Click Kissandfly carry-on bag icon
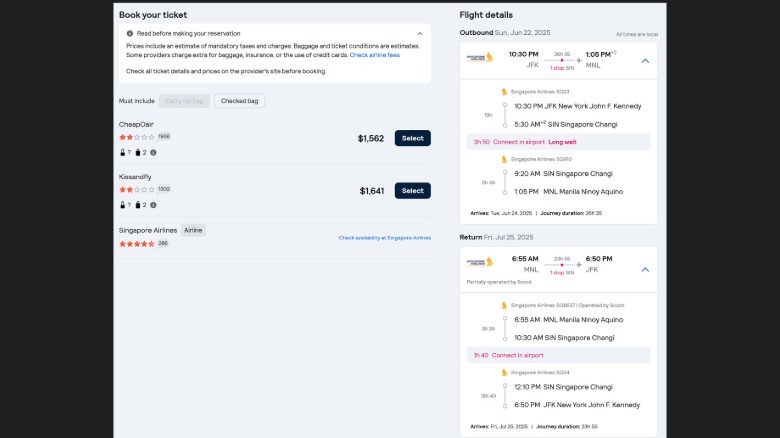The width and height of the screenshot is (780, 438). [122, 205]
